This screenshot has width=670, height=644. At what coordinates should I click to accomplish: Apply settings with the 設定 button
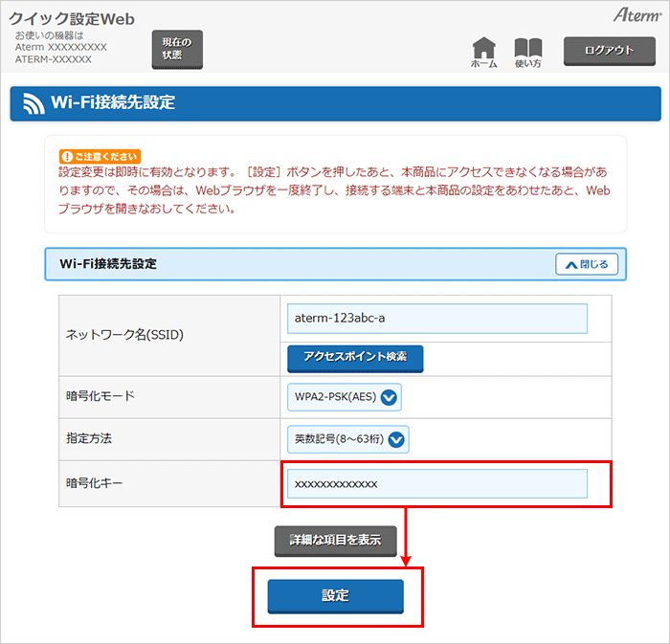tap(335, 595)
